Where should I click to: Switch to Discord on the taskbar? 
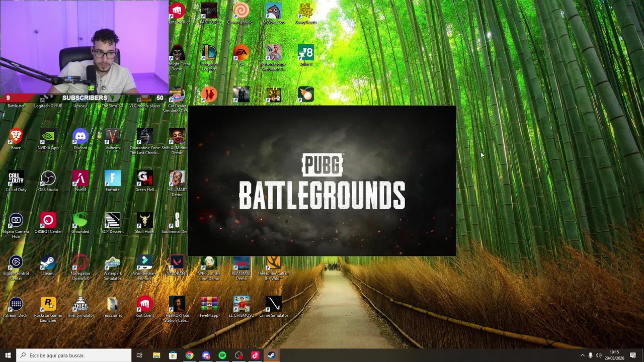pos(206,355)
